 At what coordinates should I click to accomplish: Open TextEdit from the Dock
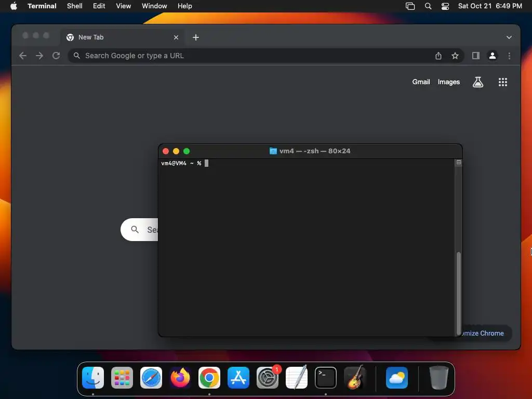pyautogui.click(x=297, y=378)
